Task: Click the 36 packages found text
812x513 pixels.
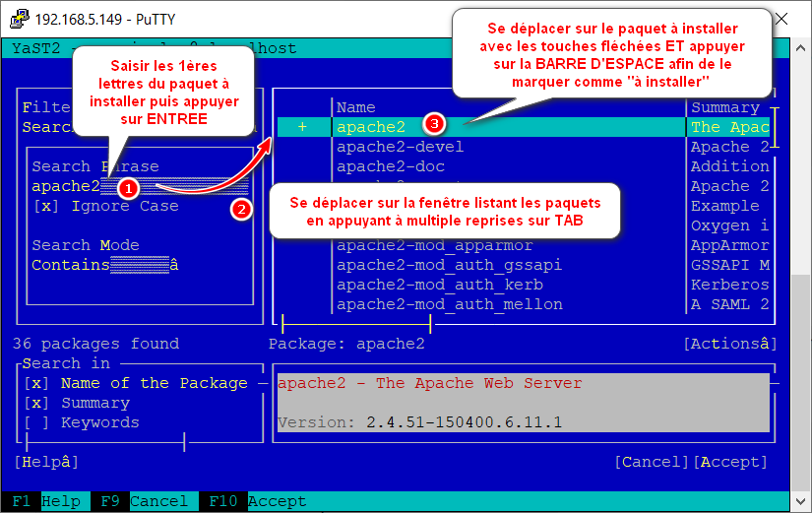Action: point(95,344)
